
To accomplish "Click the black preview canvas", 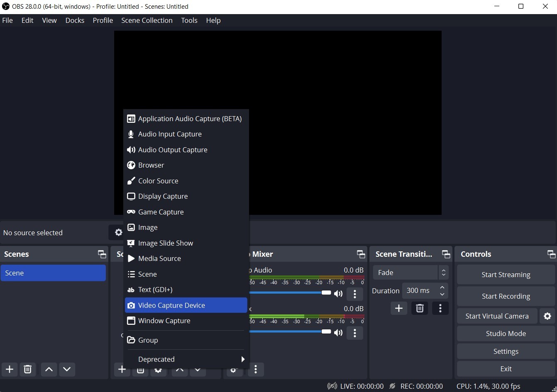I will click(x=278, y=123).
